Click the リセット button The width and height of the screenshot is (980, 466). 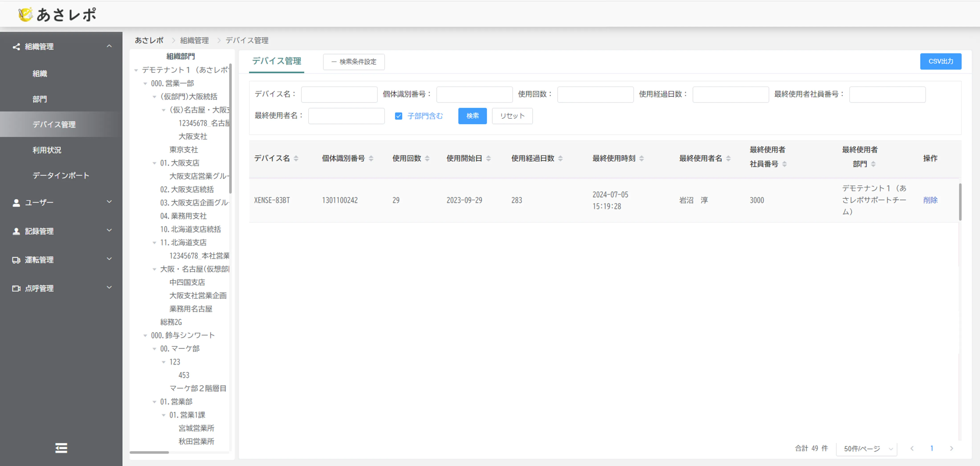coord(512,116)
